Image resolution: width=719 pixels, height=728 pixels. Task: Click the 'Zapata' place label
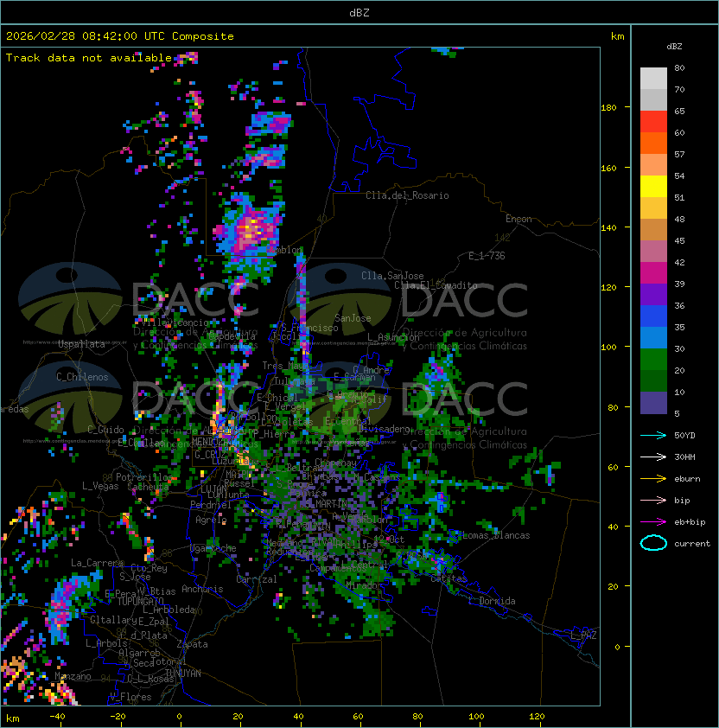(x=192, y=644)
